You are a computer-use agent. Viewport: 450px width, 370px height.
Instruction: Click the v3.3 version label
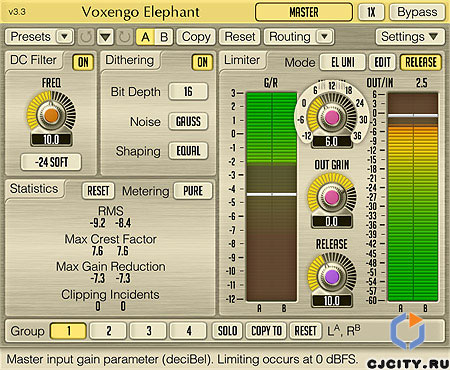click(x=17, y=12)
